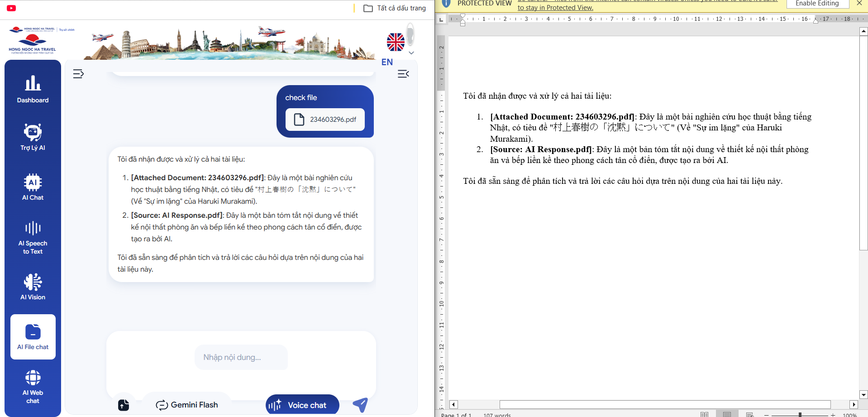
Task: Toggle the right panel collapse icon
Action: pyautogui.click(x=403, y=74)
